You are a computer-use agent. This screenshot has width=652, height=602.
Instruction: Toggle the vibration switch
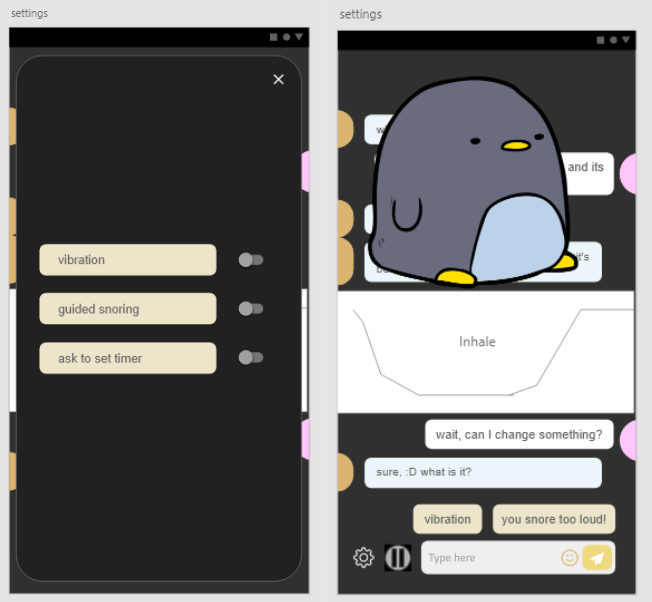coord(251,260)
